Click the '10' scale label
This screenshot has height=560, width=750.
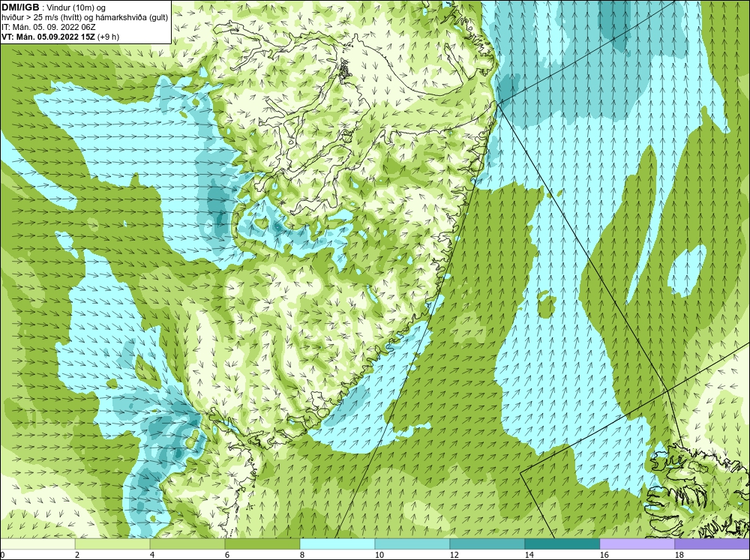(x=379, y=556)
